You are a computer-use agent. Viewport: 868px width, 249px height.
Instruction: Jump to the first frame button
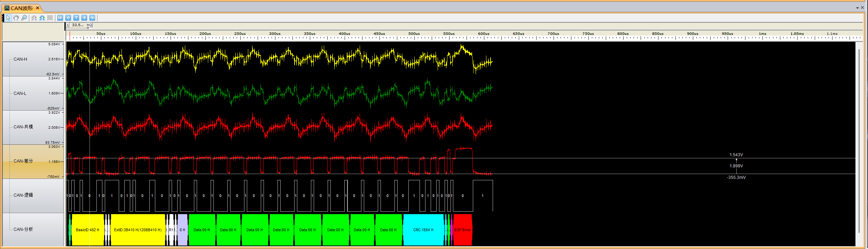[60, 18]
